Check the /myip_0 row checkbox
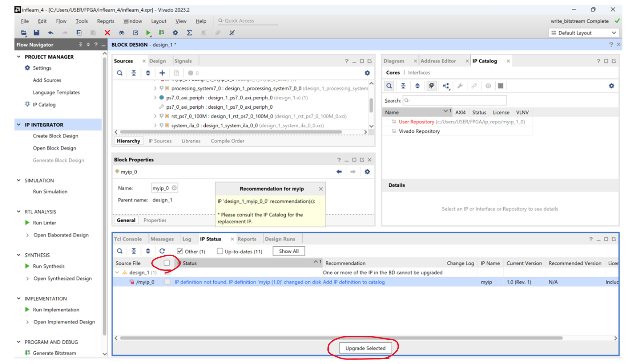 pyautogui.click(x=167, y=282)
